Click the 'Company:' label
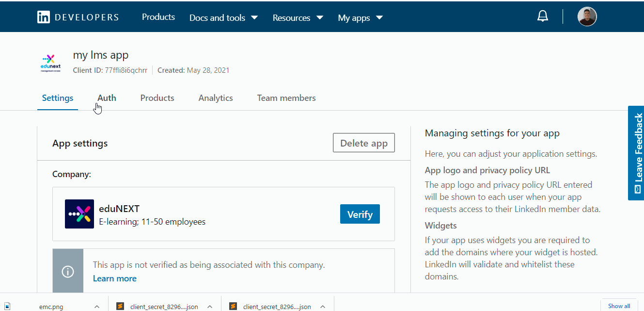644x311 pixels. pos(72,174)
